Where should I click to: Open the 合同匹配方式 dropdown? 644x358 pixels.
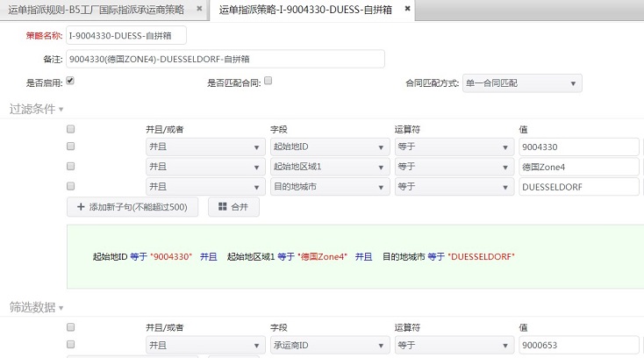point(522,83)
